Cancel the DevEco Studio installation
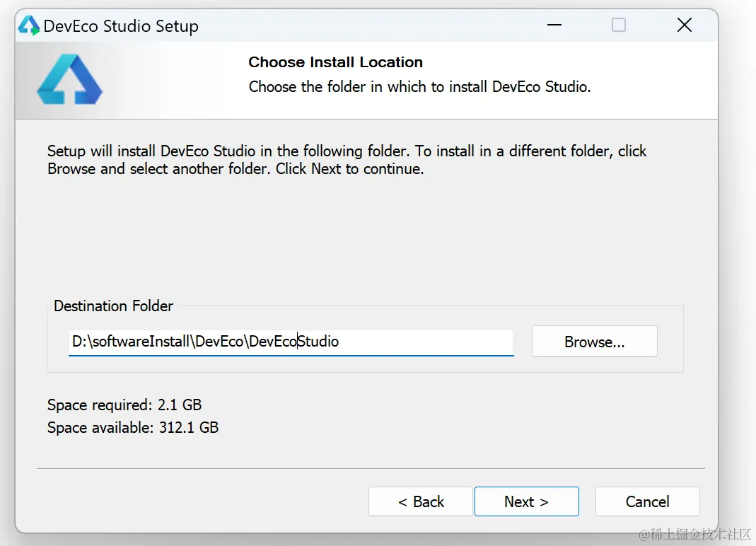Screen dimensions: 756x546 tap(647, 501)
